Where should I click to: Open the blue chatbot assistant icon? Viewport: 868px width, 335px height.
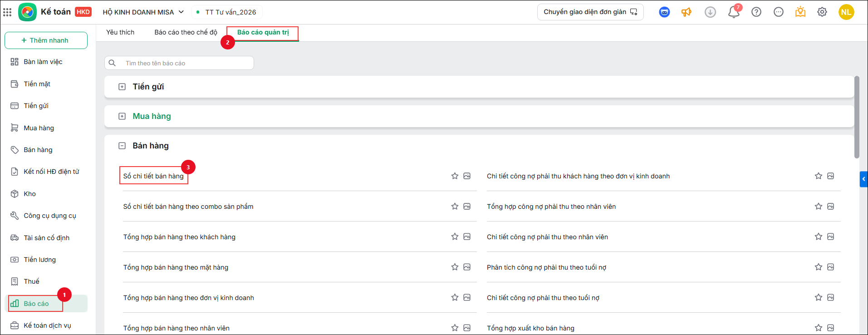(x=664, y=12)
